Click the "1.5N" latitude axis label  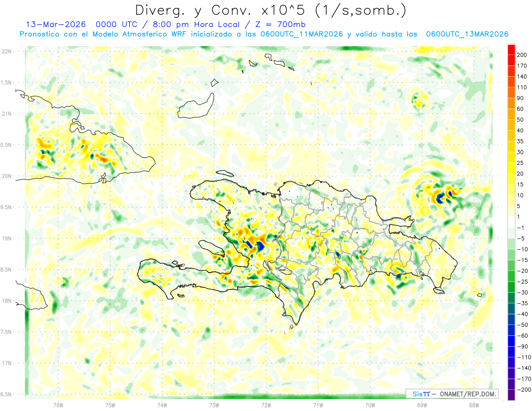click(x=6, y=82)
